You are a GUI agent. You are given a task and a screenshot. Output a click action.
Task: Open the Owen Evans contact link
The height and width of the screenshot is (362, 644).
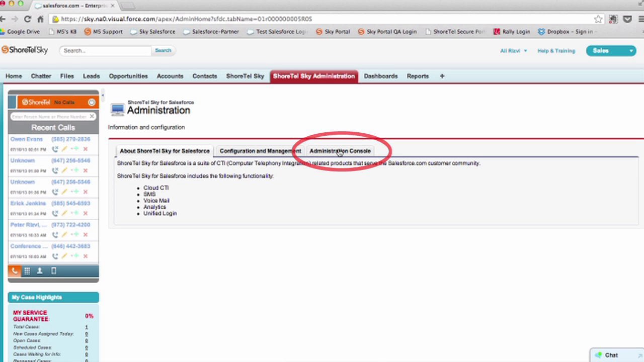click(x=27, y=139)
